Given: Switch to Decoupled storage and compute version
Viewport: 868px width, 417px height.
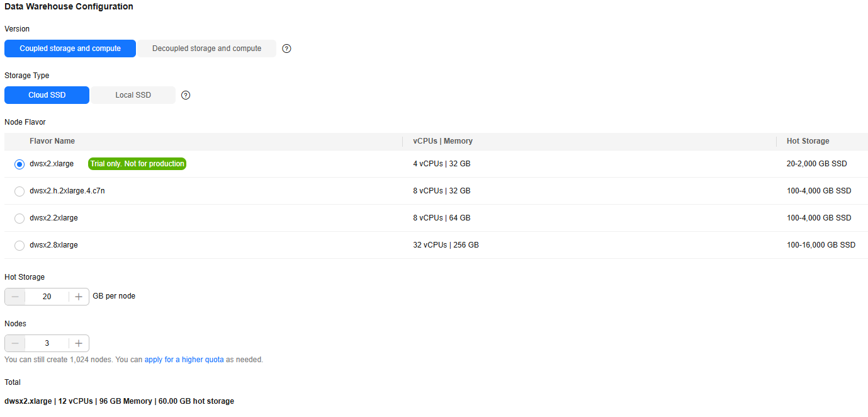Looking at the screenshot, I should pyautogui.click(x=206, y=49).
